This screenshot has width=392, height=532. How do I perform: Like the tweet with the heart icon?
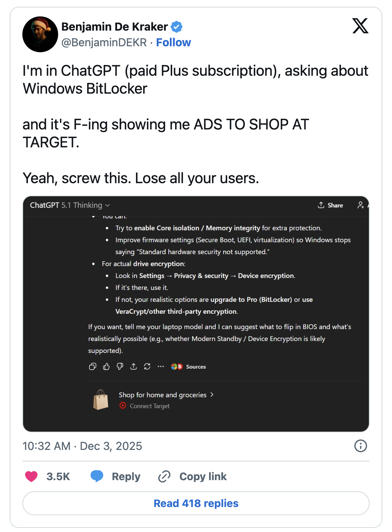(x=31, y=476)
